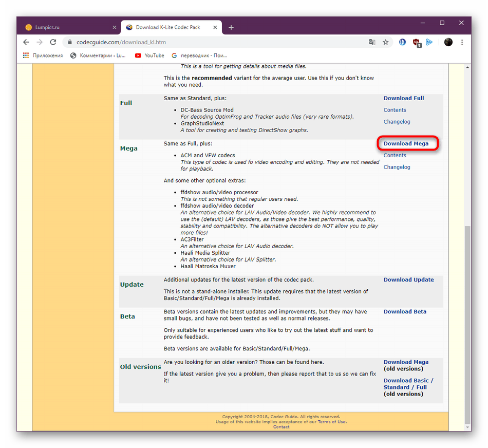
Task: Maximize the Chrome window
Action: click(442, 23)
